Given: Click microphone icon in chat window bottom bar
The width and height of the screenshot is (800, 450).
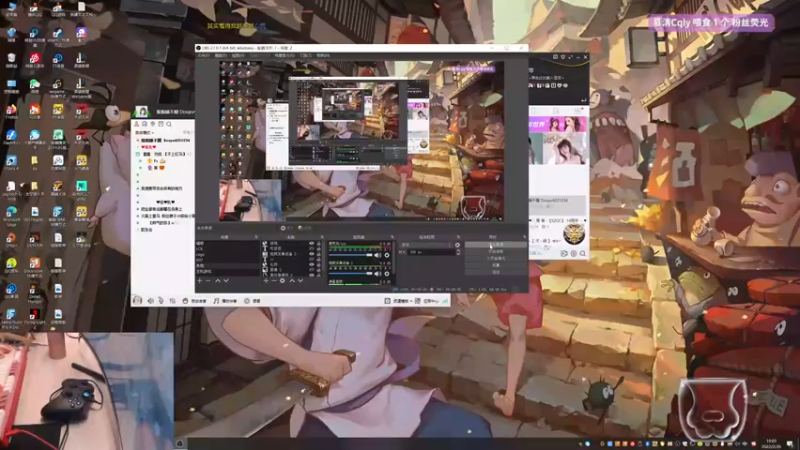Looking at the screenshot, I should point(161,301).
